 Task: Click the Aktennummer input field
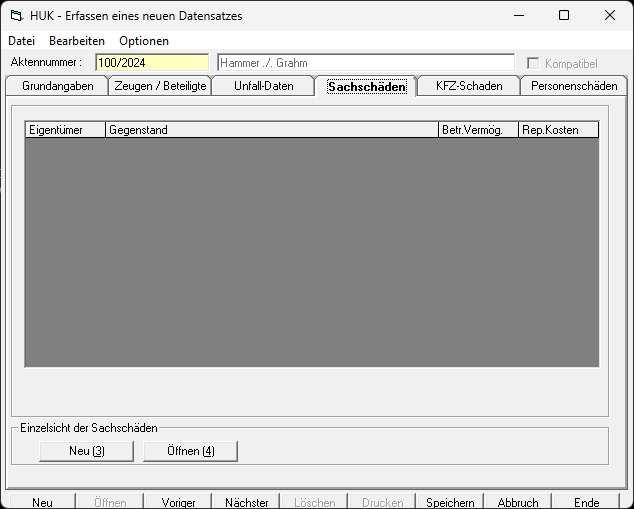point(151,63)
